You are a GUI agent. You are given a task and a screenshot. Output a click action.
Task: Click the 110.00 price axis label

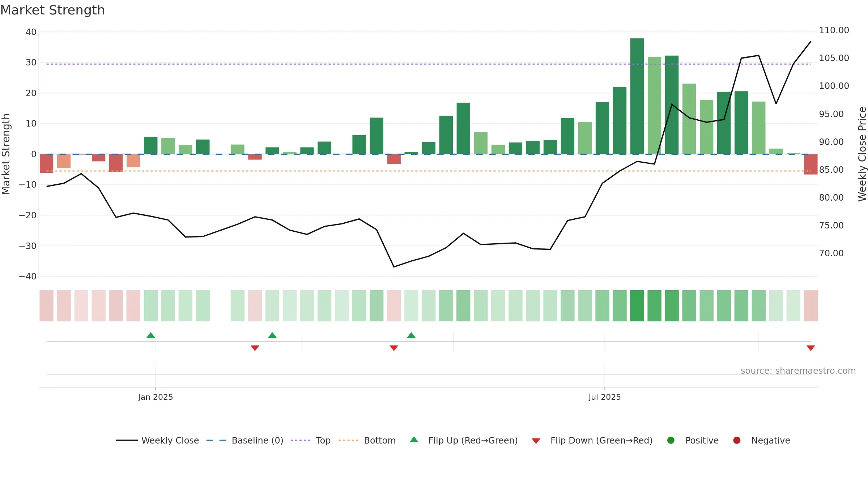pos(834,30)
